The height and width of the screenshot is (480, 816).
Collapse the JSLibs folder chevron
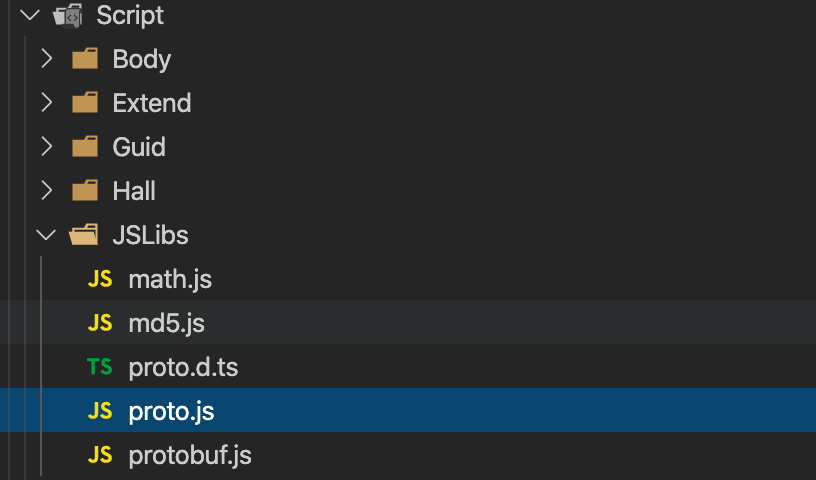pyautogui.click(x=45, y=236)
